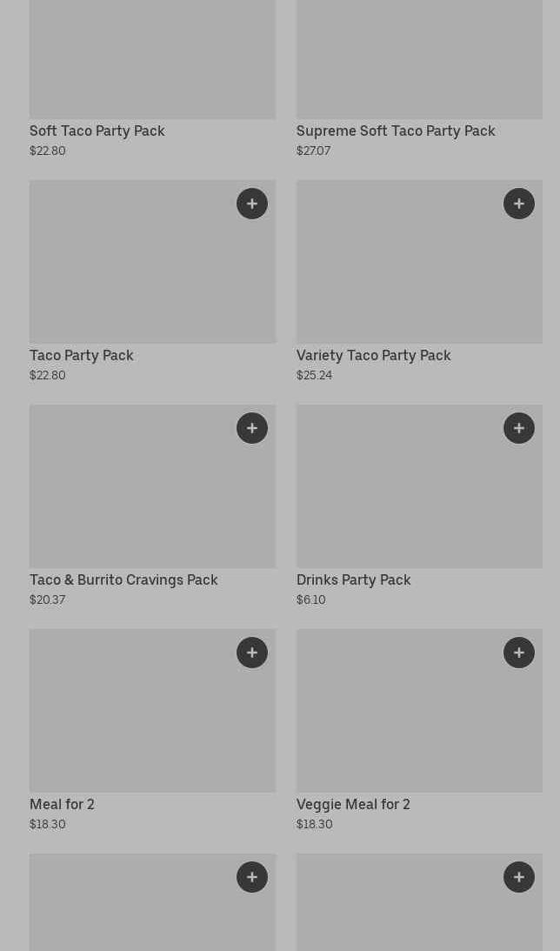
Task: Click the Taco & Burrito Cravings Pack title
Action: click(123, 579)
